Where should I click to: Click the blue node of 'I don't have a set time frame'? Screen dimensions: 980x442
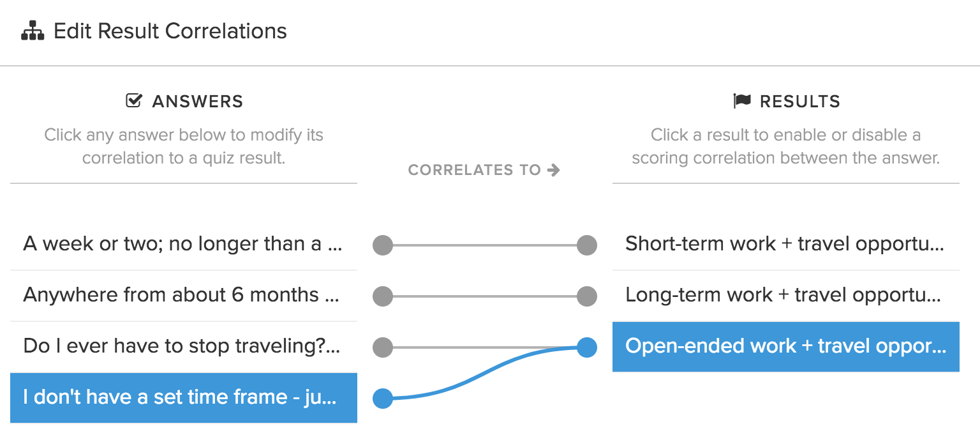coord(383,399)
